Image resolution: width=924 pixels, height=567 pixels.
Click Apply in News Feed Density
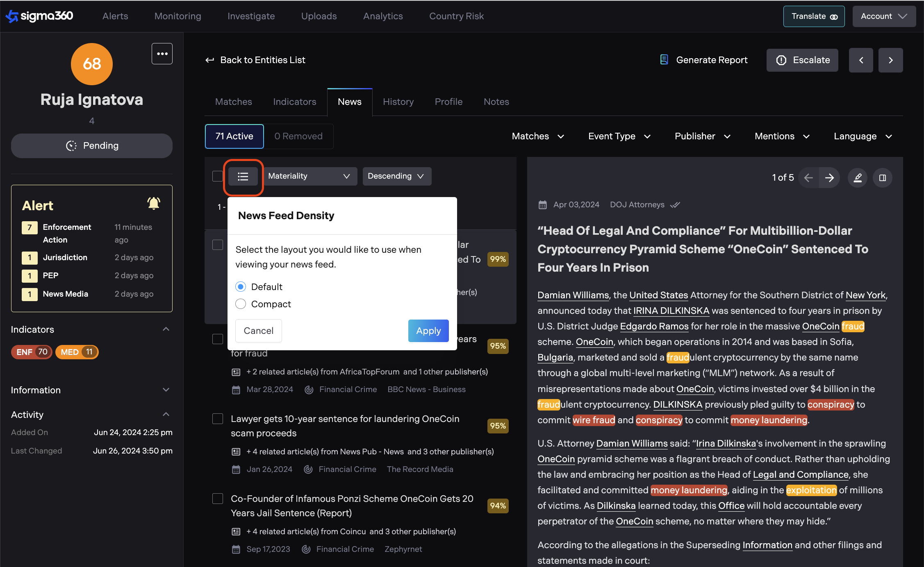click(x=428, y=331)
